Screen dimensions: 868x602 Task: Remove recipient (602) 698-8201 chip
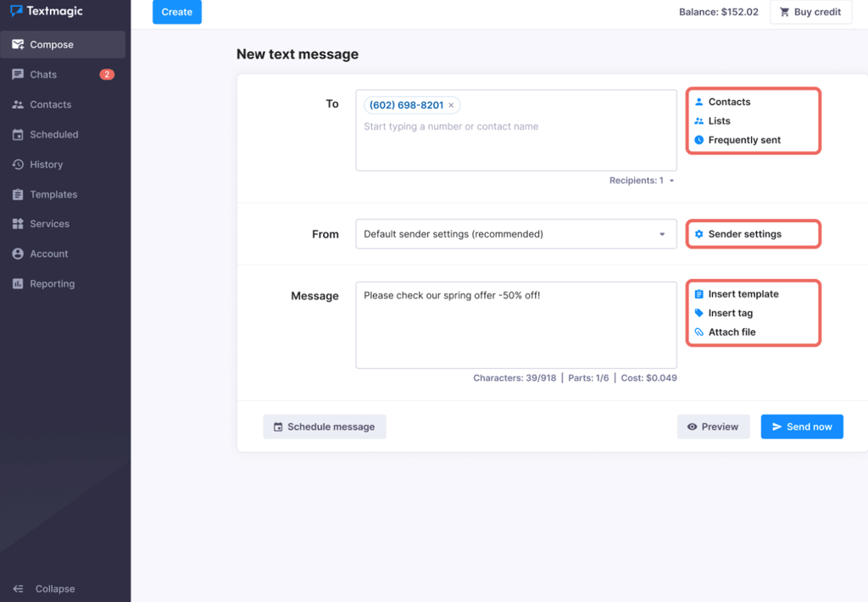[x=451, y=105]
